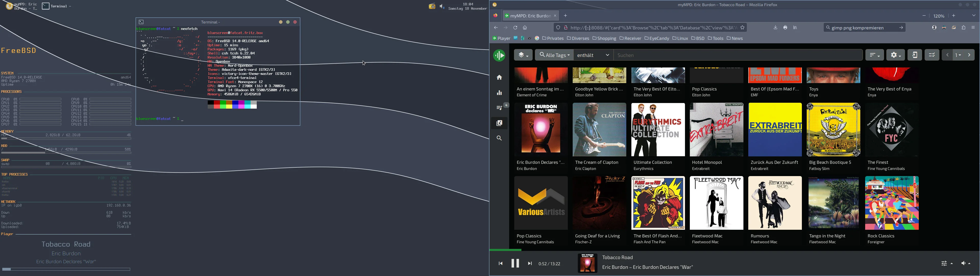Open Hotel Monopol album by Extrabreit

[716, 130]
